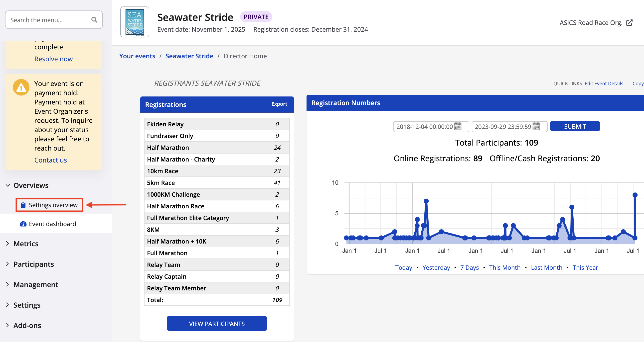Click the payment hold warning icon
Screen dimensions: 644x342
21,88
